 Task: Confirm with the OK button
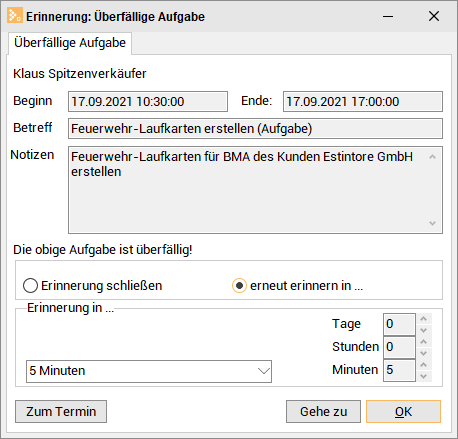[x=403, y=411]
